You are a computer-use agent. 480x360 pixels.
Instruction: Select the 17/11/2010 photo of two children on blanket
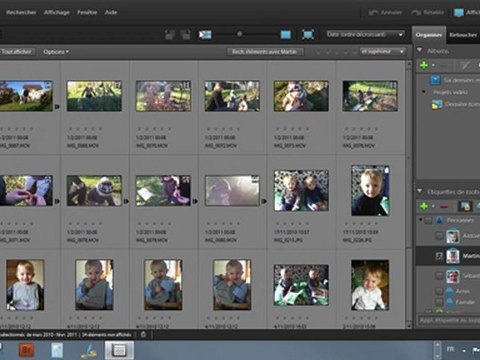click(x=301, y=190)
